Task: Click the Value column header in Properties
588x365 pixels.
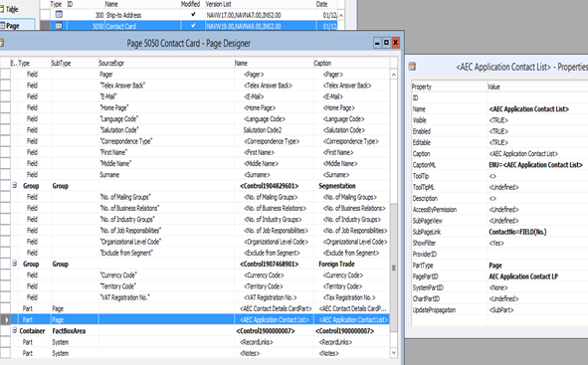Action: (x=493, y=87)
